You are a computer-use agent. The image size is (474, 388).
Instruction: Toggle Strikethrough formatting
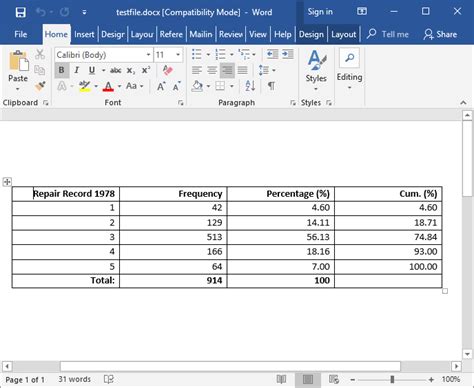pos(116,70)
